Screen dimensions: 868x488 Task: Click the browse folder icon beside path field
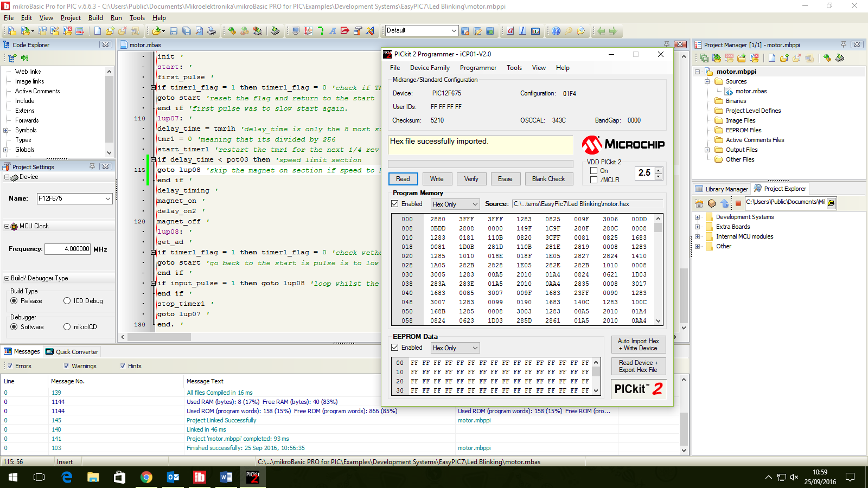[x=831, y=203]
